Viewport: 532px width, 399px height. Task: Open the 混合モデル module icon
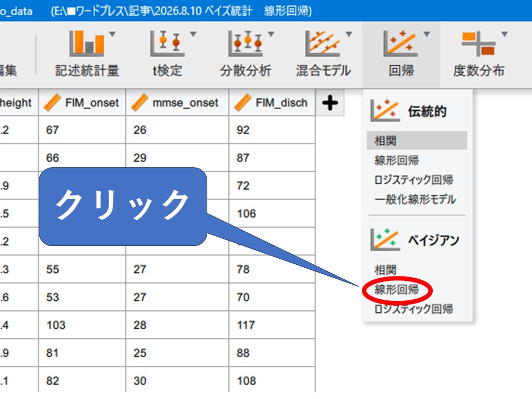click(x=323, y=43)
